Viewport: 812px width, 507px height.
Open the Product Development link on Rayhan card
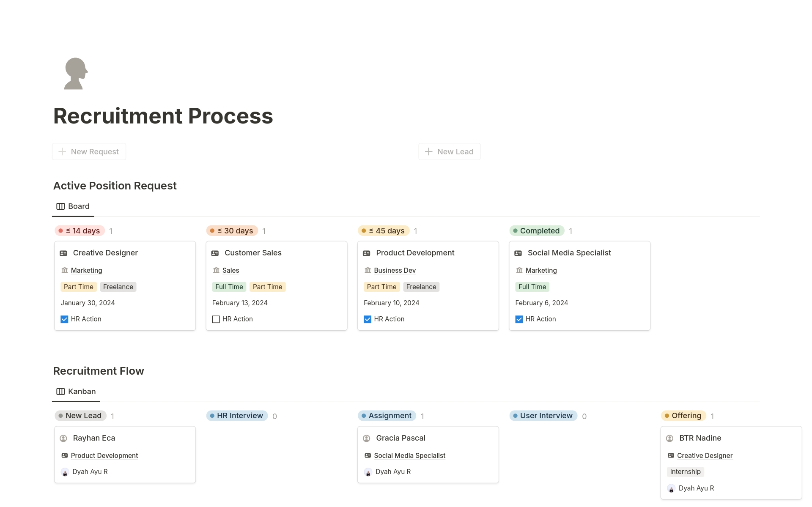point(104,455)
